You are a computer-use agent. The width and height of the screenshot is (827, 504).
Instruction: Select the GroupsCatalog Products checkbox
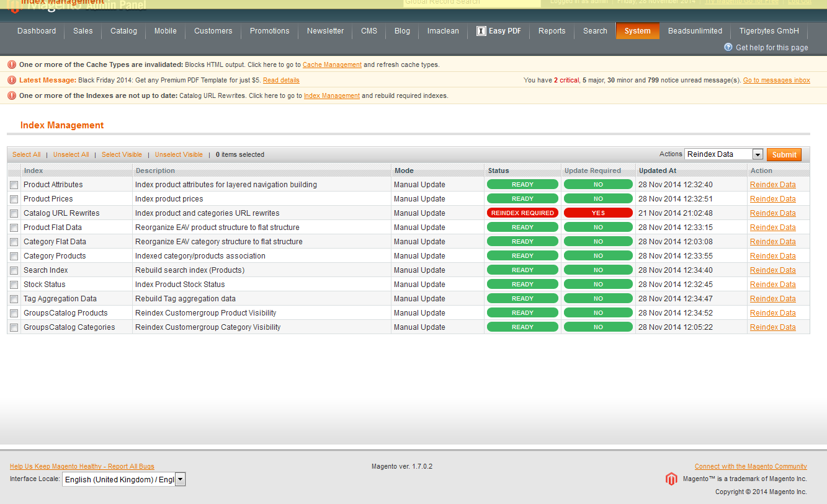pyautogui.click(x=14, y=313)
